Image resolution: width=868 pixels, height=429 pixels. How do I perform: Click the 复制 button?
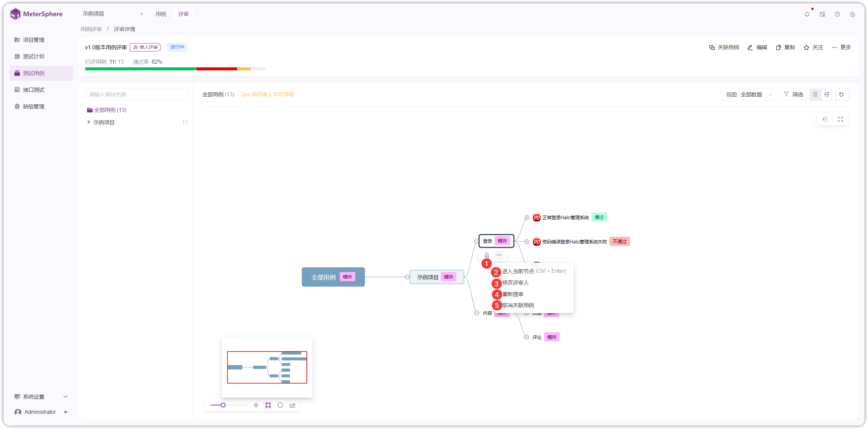(x=786, y=47)
